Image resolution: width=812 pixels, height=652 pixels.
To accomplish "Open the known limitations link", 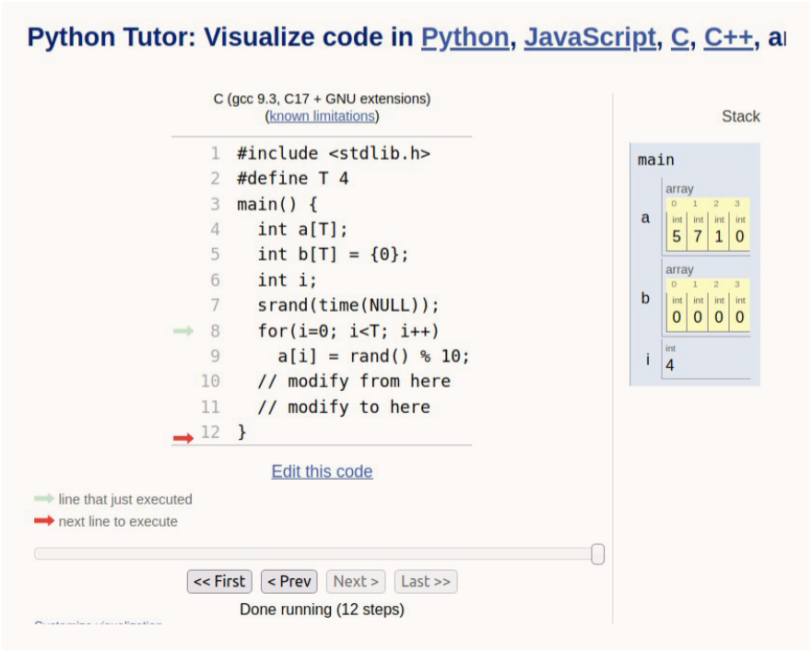I will (322, 116).
